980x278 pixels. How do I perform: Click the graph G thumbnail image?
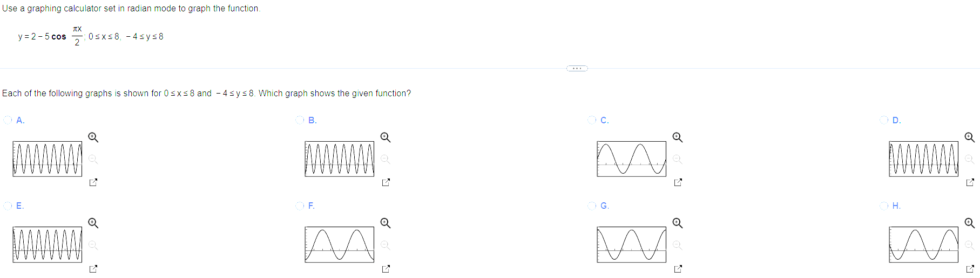pyautogui.click(x=631, y=244)
